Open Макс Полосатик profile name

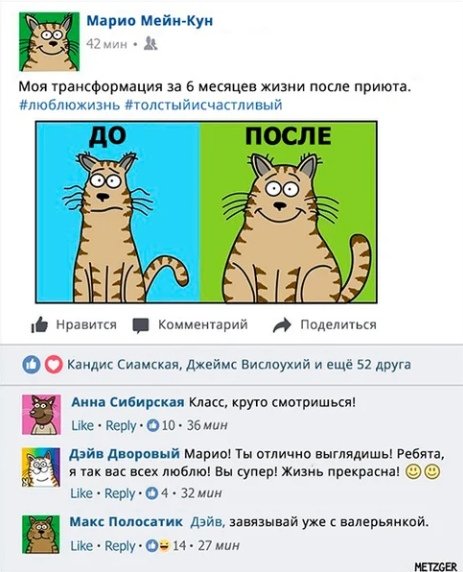126,522
